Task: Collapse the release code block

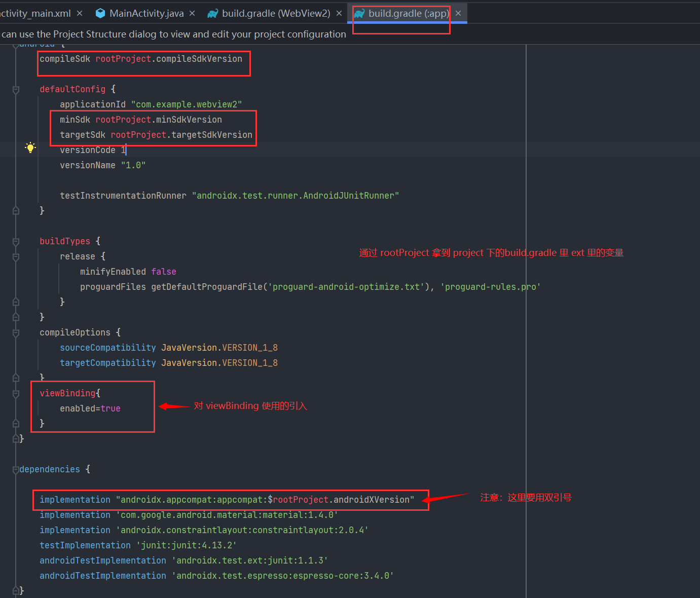Action: 15,256
